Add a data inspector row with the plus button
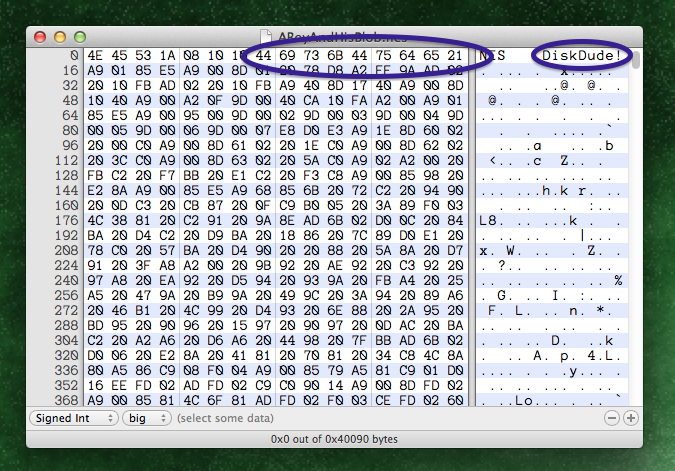The width and height of the screenshot is (675, 471). click(631, 418)
